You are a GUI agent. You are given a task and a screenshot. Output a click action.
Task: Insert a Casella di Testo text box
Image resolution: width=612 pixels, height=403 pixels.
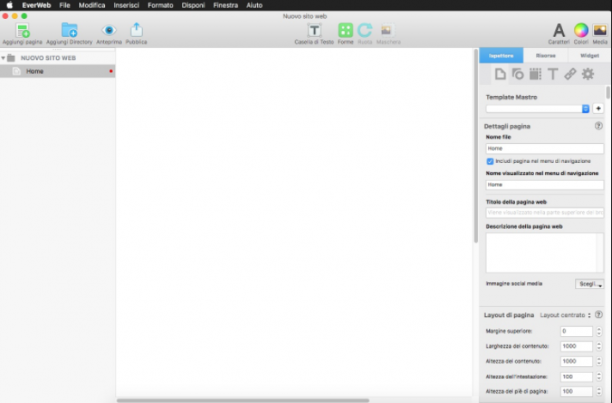point(314,30)
